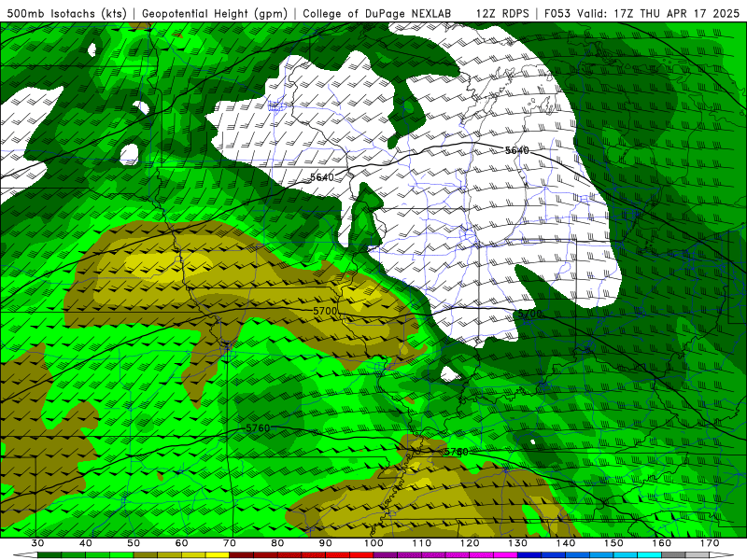Click the "12Z RDPS" model run label
Image resolution: width=747 pixels, height=560 pixels.
[x=502, y=14]
